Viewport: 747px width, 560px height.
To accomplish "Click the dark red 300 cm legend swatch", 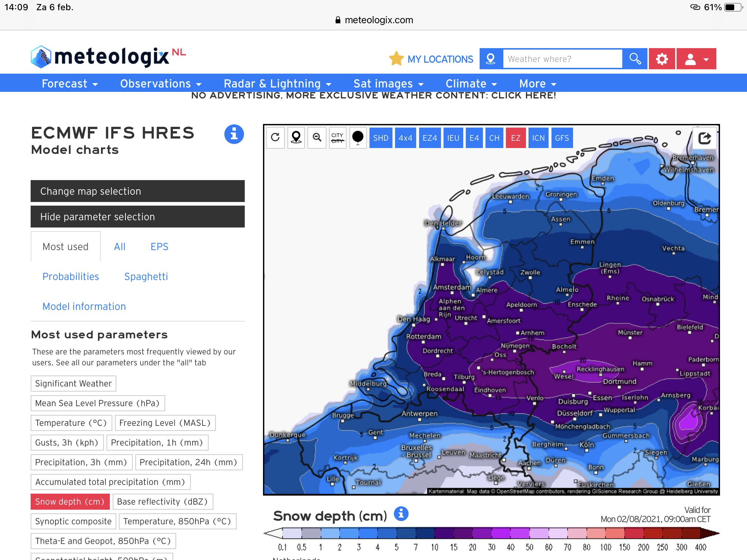I will click(x=690, y=533).
